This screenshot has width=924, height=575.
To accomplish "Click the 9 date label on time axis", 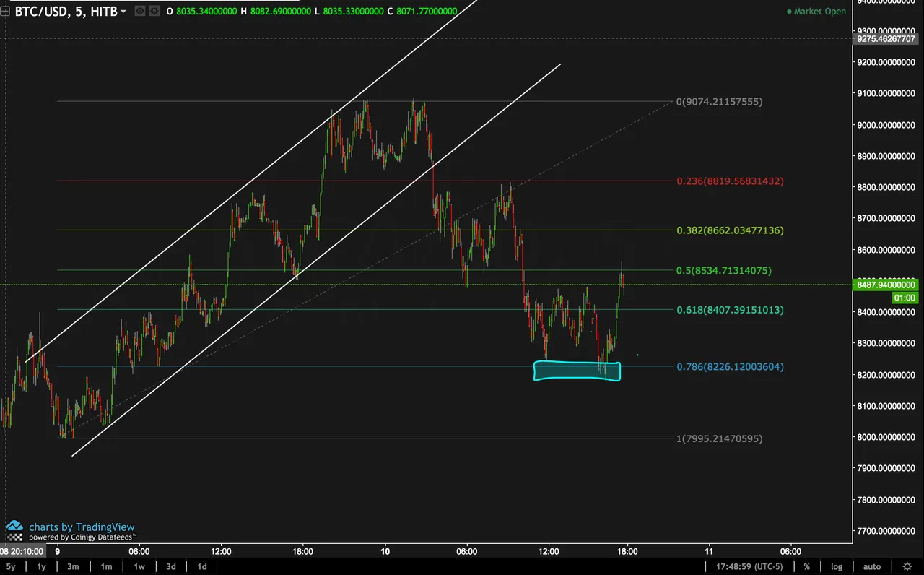I will point(57,551).
